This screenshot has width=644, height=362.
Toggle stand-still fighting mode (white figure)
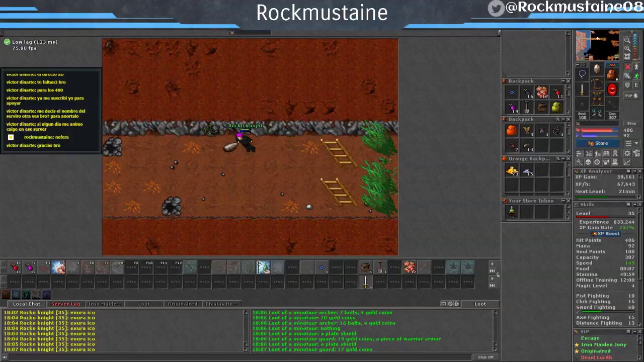[x=636, y=67]
